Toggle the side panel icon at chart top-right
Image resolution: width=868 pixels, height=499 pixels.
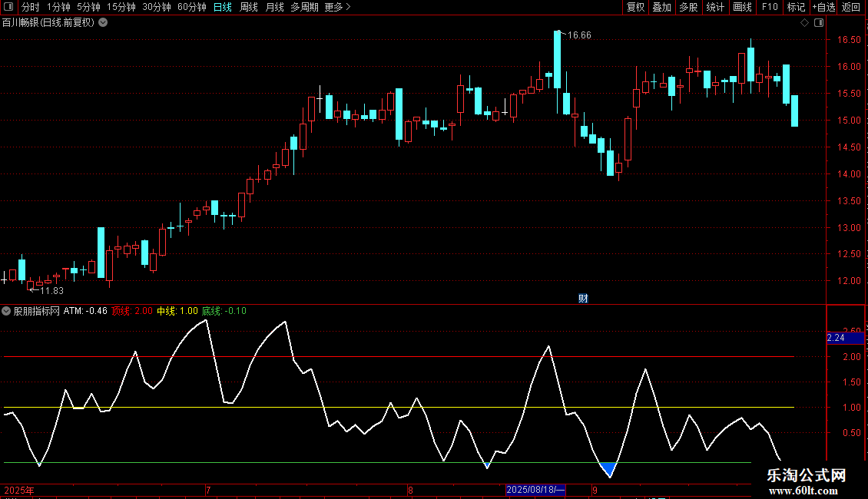[819, 23]
